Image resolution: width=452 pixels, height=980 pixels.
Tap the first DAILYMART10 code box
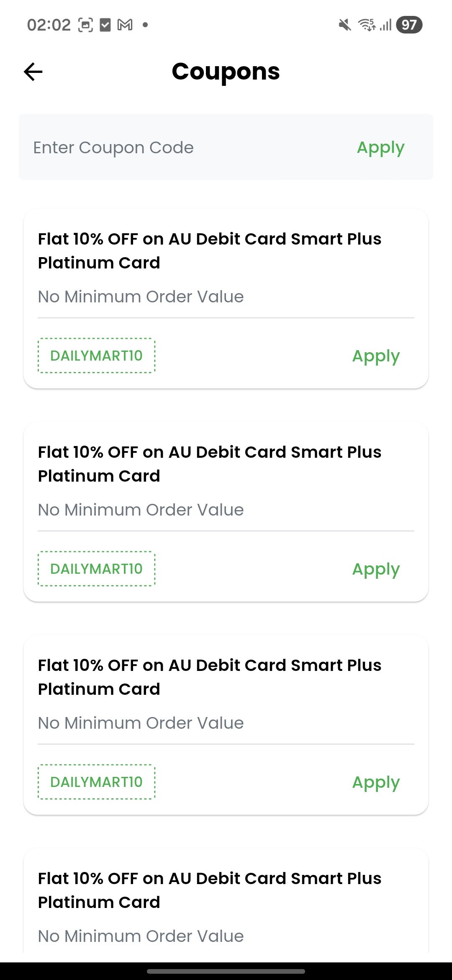click(97, 356)
